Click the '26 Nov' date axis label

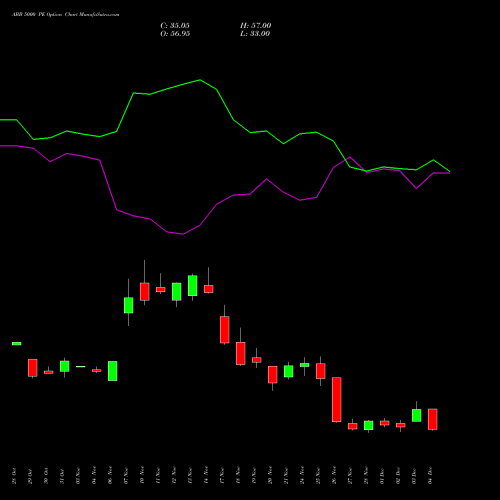pos(334,475)
